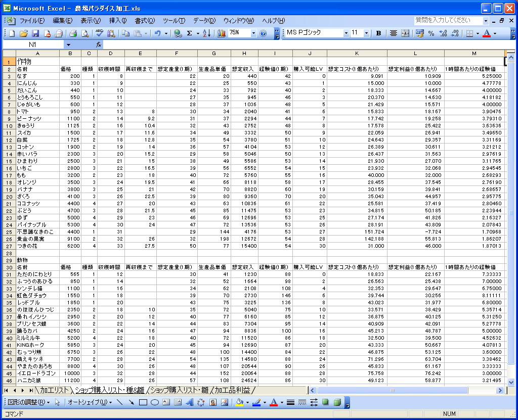Apply red Font Color on formatting toolbar
The width and height of the screenshot is (518, 420).
[487, 33]
